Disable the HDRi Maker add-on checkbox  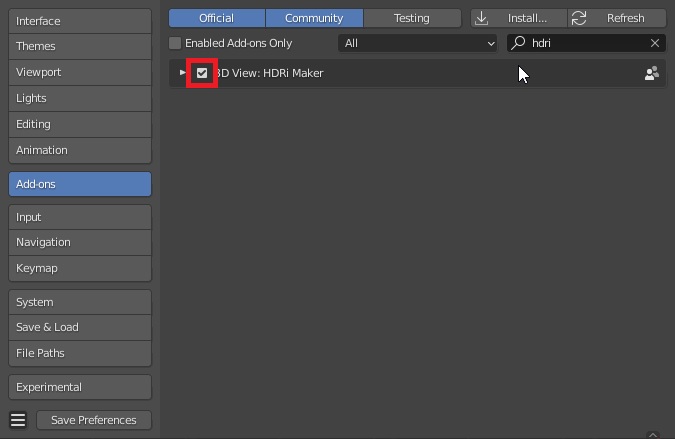point(202,73)
